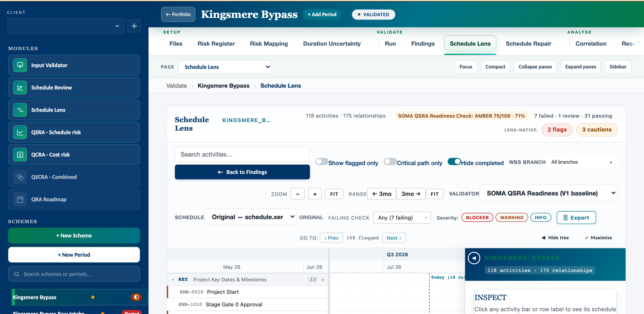The width and height of the screenshot is (644, 314).
Task: Click Back to Findings button
Action: click(x=242, y=172)
